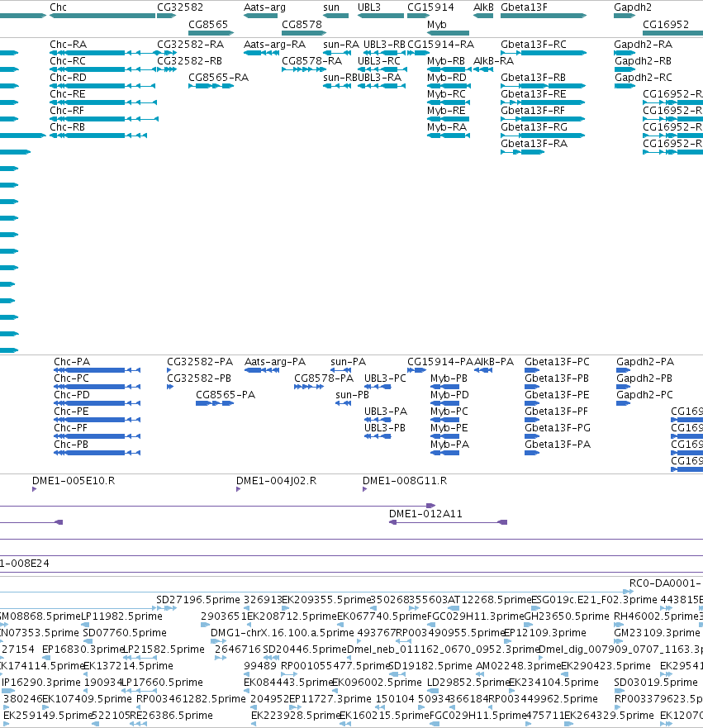Click the CG8578-PA protein label
This screenshot has height=728, width=703.
click(x=324, y=378)
